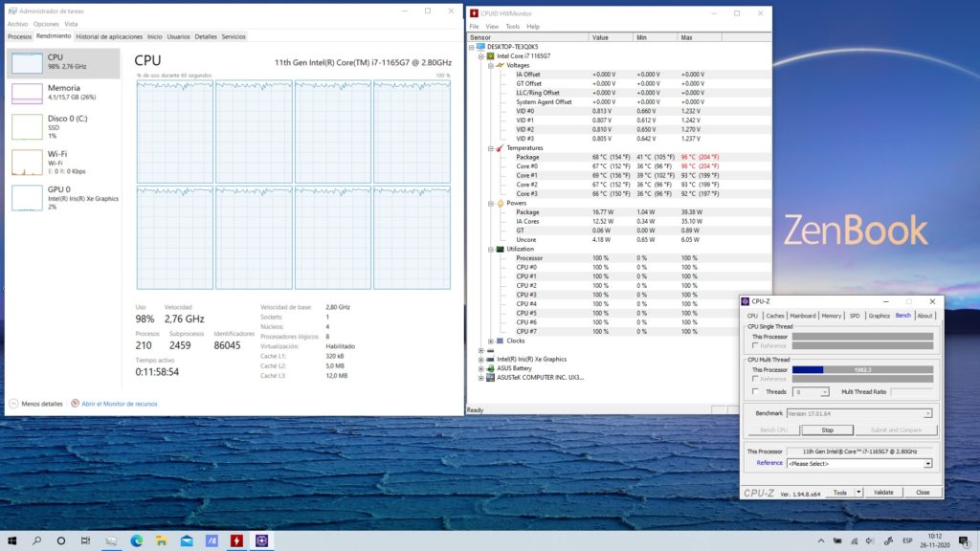Open the View menu in HWMonitor
This screenshot has height=551, width=980.
[493, 27]
